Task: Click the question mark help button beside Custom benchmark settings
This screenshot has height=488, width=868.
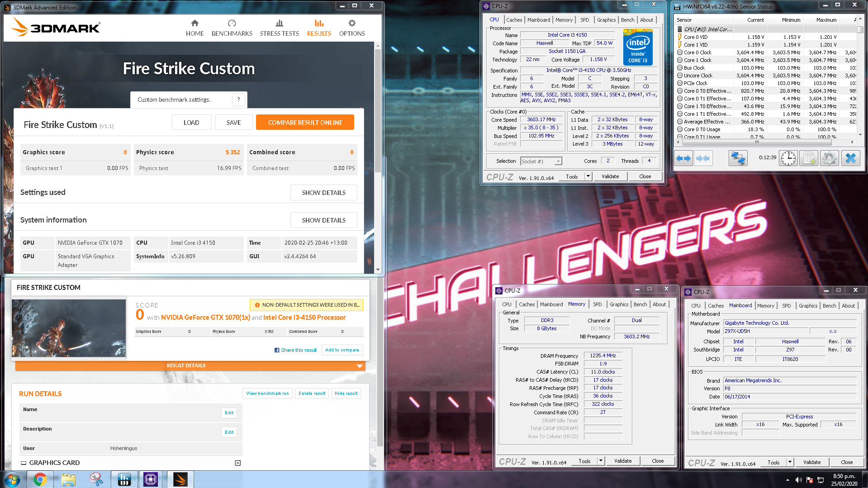Action: click(x=238, y=99)
